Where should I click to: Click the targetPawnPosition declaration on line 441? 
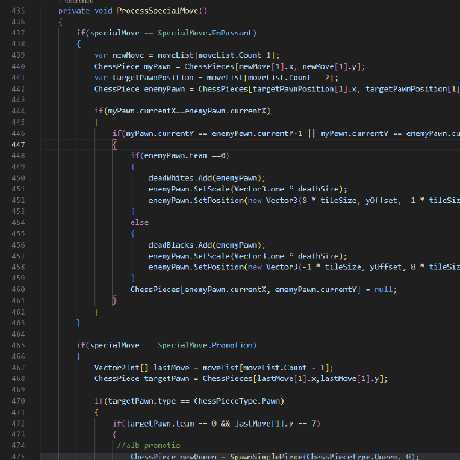click(x=144, y=78)
